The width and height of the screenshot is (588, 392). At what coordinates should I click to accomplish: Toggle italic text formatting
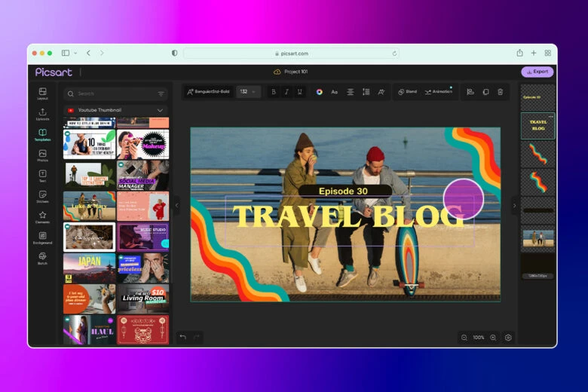click(x=286, y=92)
